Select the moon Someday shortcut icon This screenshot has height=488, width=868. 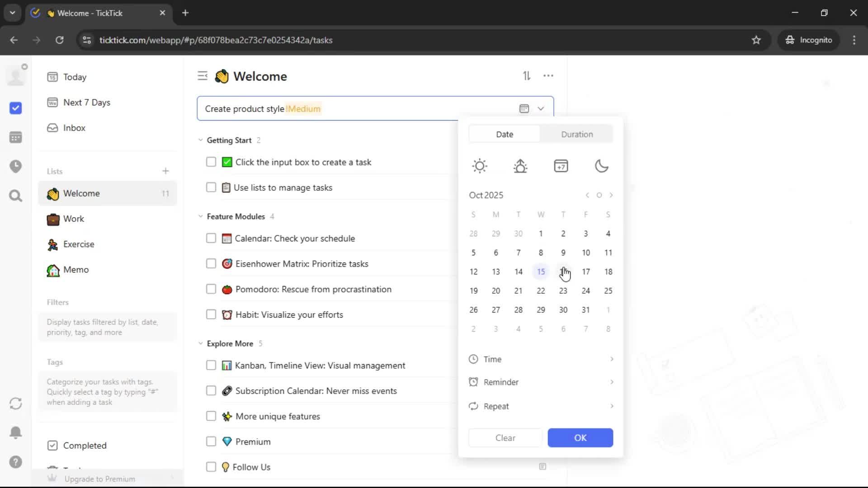click(601, 166)
